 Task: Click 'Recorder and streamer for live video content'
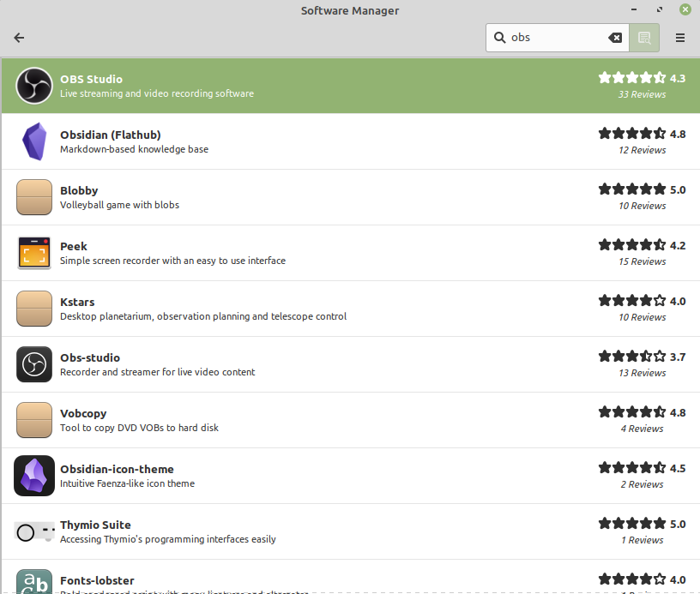click(158, 372)
